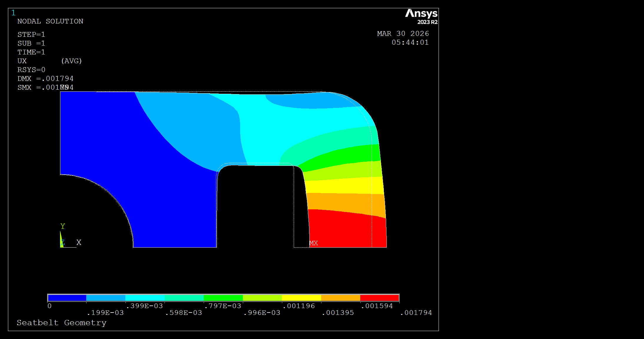Click the orange legend color band

[x=341, y=298]
